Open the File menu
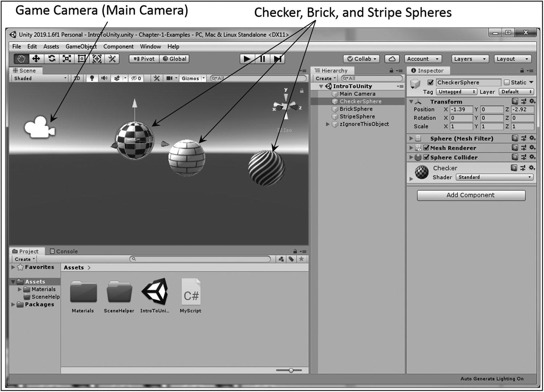Screen dimensions: 544x392 click(17, 47)
